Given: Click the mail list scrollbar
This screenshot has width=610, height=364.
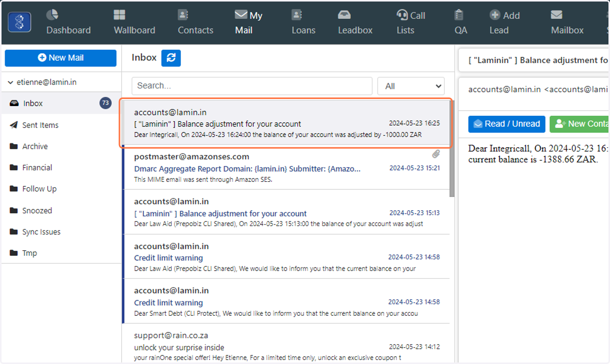Looking at the screenshot, I should point(452,148).
